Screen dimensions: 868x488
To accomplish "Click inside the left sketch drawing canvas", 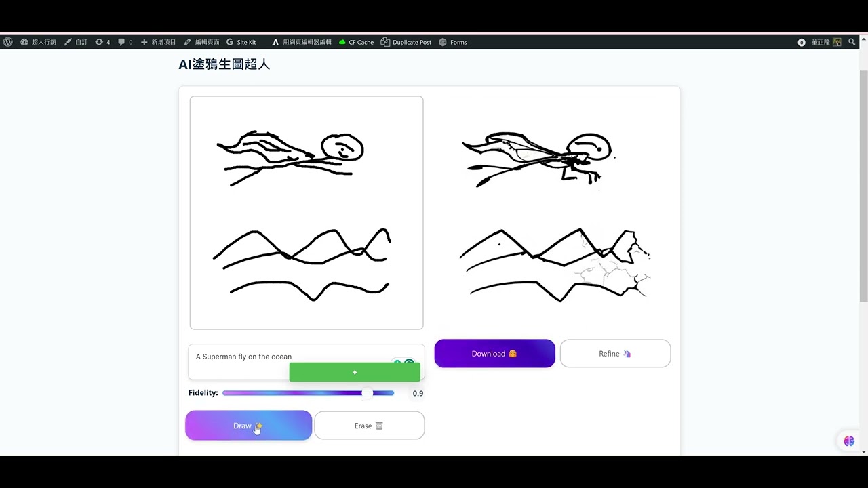I will click(307, 213).
